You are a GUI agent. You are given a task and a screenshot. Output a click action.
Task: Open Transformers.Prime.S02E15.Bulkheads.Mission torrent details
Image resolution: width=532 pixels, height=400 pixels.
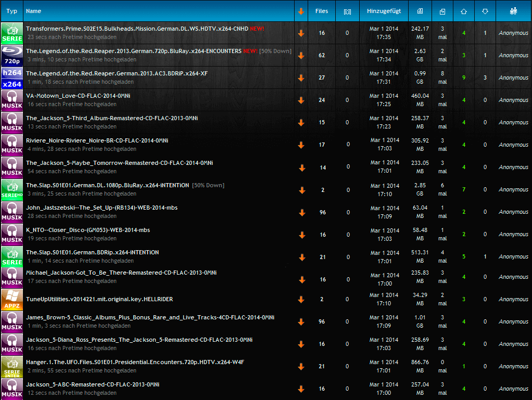(137, 29)
